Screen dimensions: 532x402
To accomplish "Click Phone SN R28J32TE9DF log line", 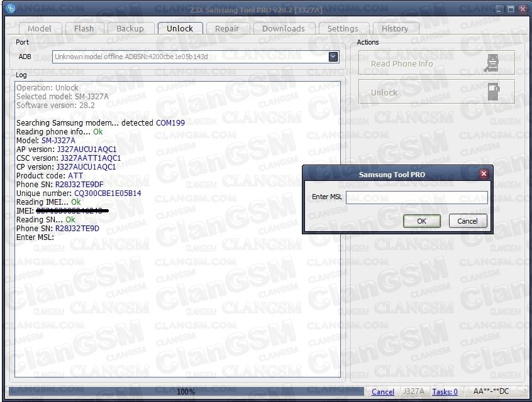I will click(60, 185).
